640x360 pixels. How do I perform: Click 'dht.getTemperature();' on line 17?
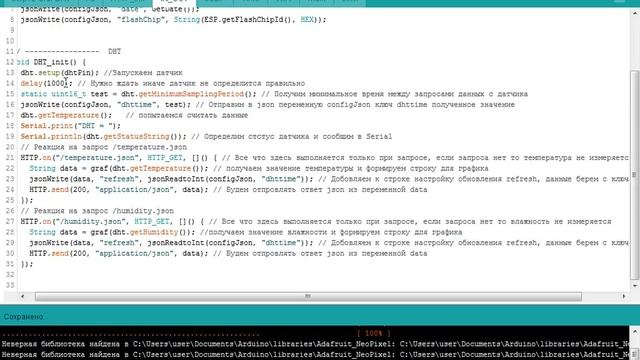(x=66, y=115)
